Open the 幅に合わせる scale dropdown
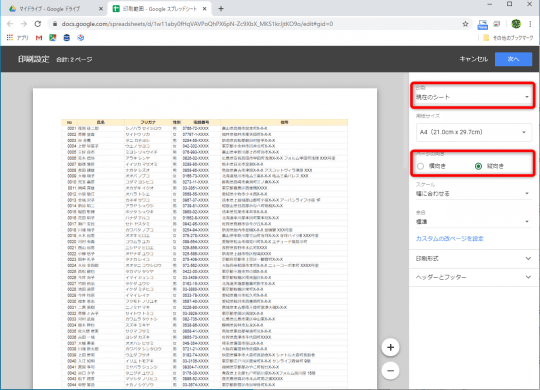The width and height of the screenshot is (540, 390). pos(472,194)
